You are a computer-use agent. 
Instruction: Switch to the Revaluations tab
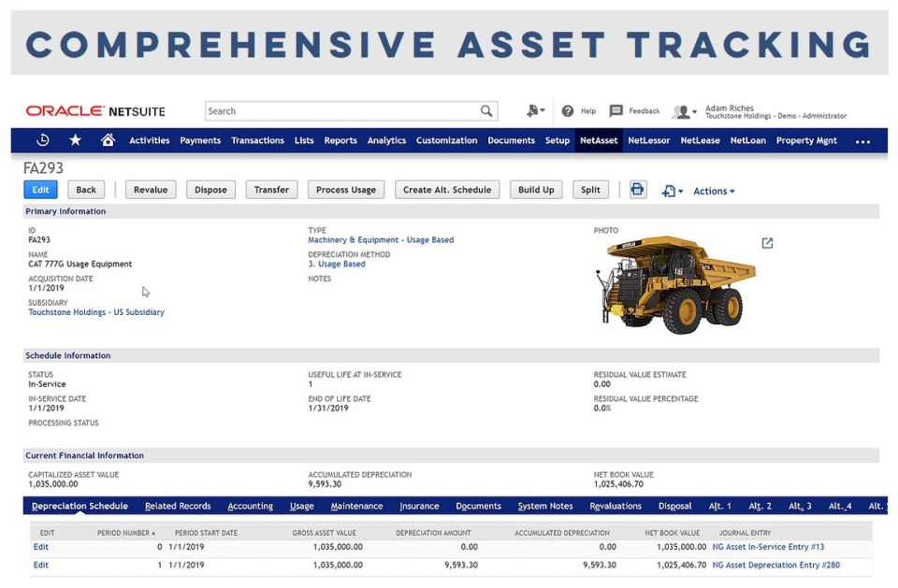coord(616,506)
